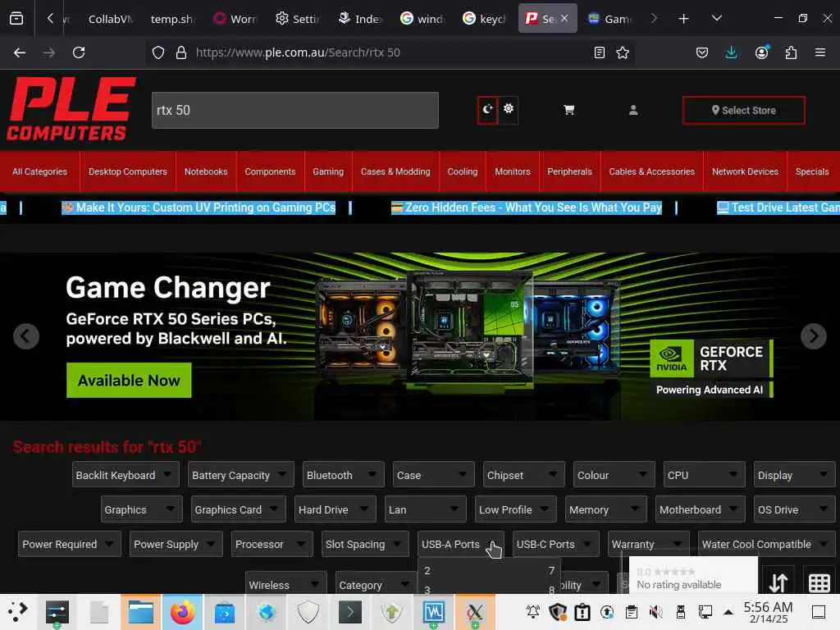Expand Power Supply filter

click(176, 545)
